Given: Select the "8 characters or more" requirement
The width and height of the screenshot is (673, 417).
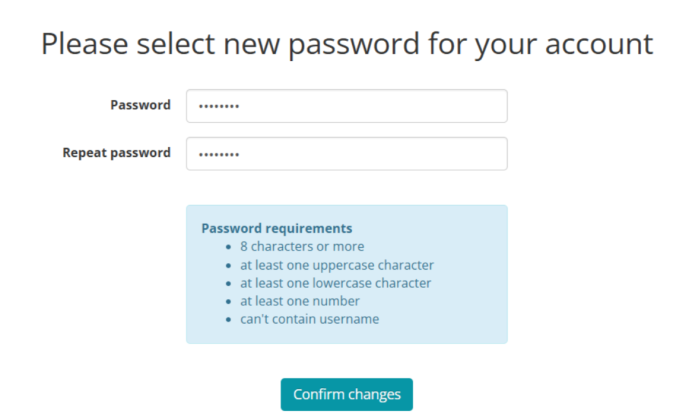Looking at the screenshot, I should (302, 246).
